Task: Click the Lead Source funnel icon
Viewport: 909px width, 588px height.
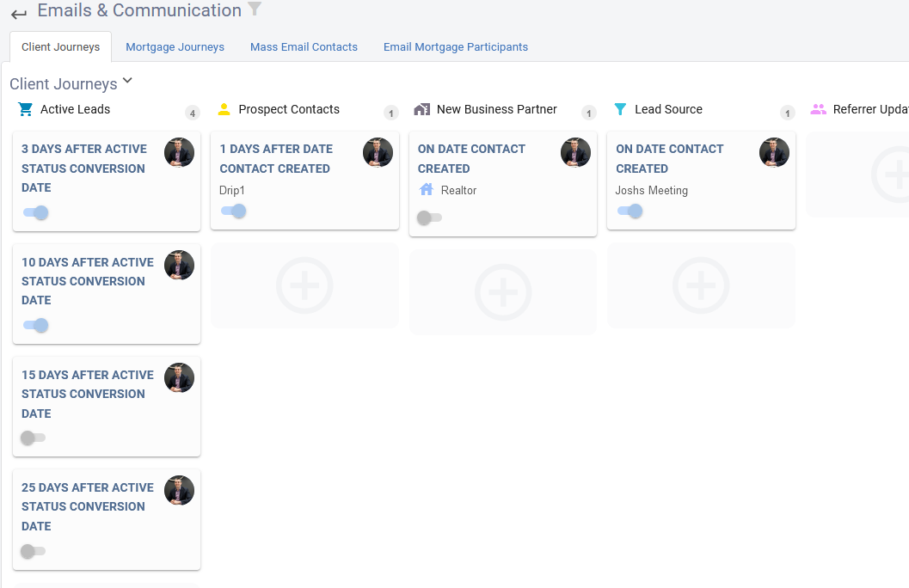Action: (x=620, y=109)
